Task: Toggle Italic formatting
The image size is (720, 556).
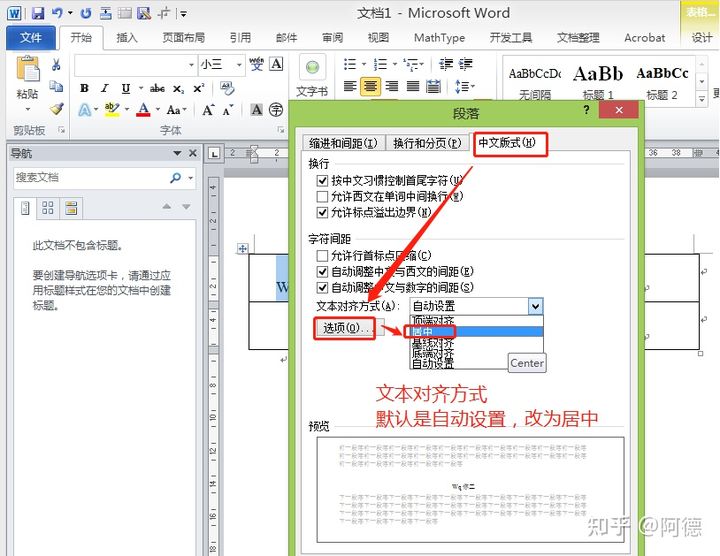Action: 105,88
